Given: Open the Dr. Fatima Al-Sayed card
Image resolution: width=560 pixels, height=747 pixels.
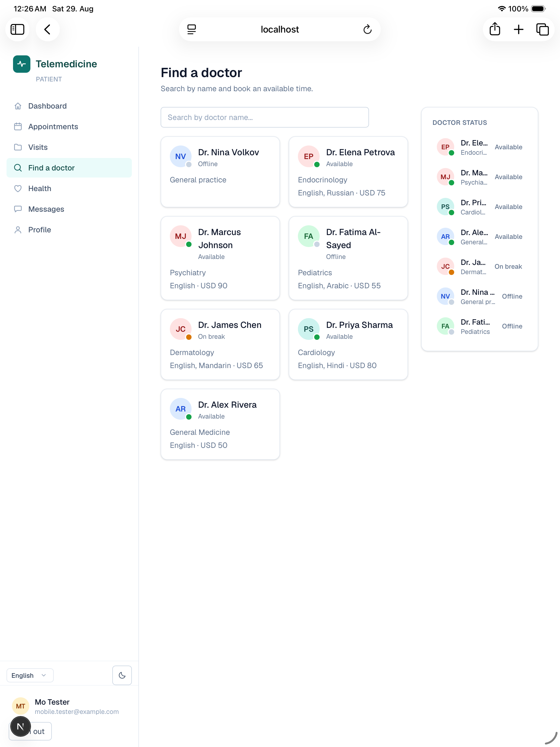Looking at the screenshot, I should point(348,258).
